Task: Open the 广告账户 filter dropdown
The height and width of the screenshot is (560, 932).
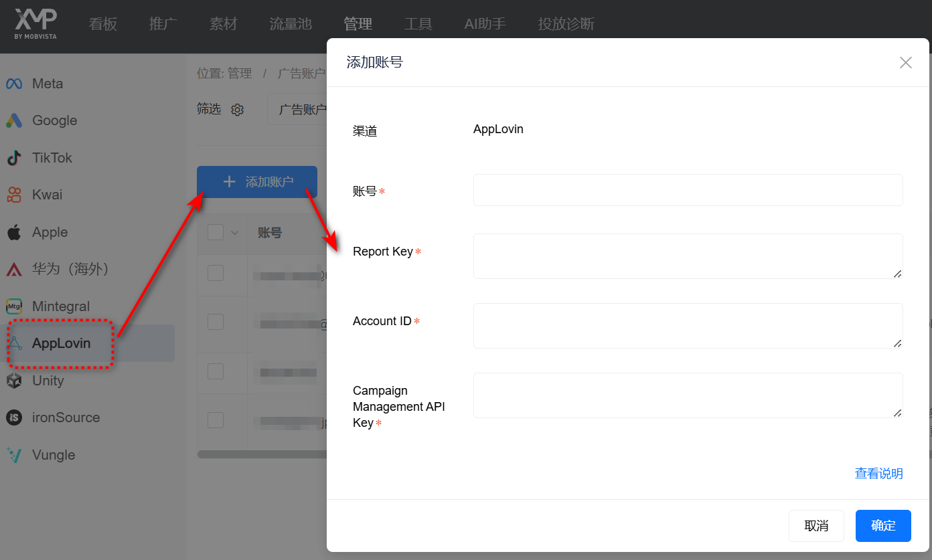Action: [x=301, y=109]
